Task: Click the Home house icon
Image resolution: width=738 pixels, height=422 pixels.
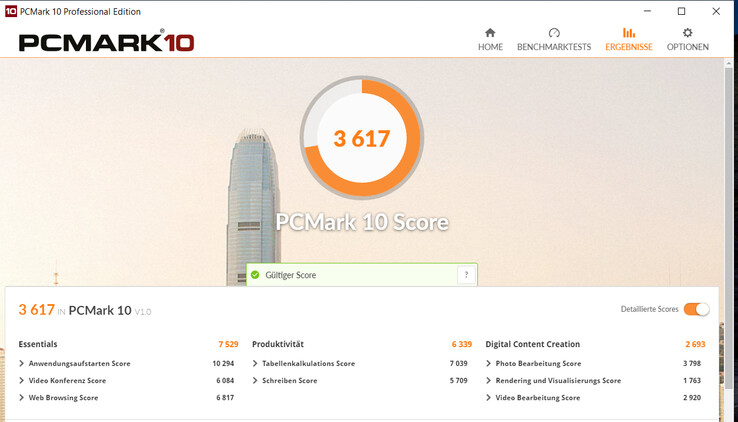Action: pyautogui.click(x=490, y=32)
